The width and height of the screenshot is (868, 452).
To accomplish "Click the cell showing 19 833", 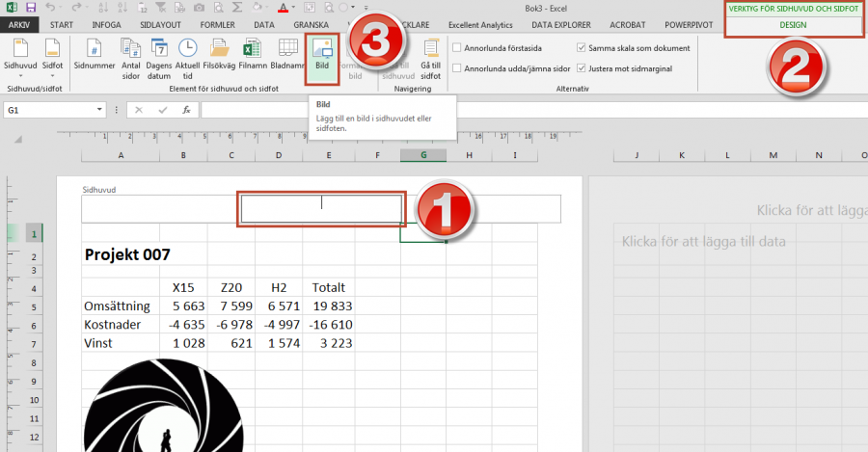I will click(329, 306).
